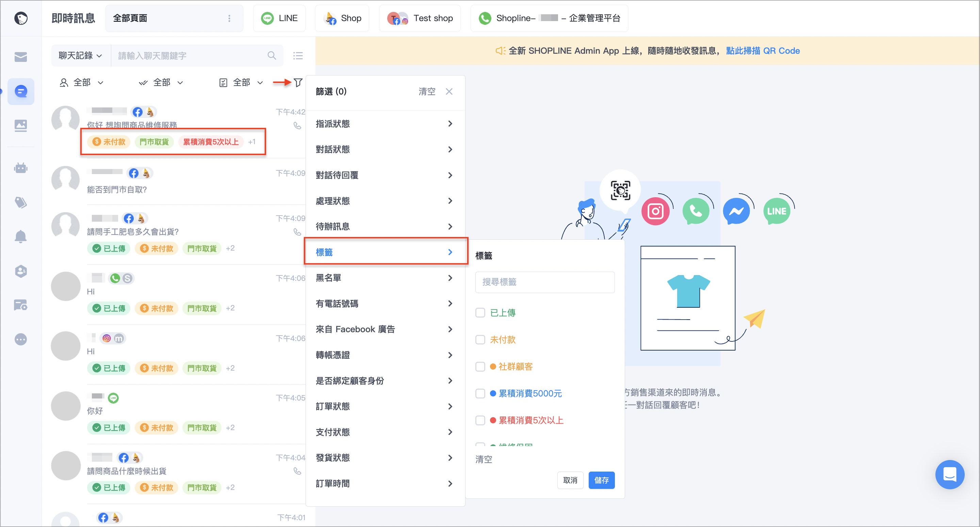
Task: Open the assignee 全部 dropdown with person icon
Action: coord(81,83)
